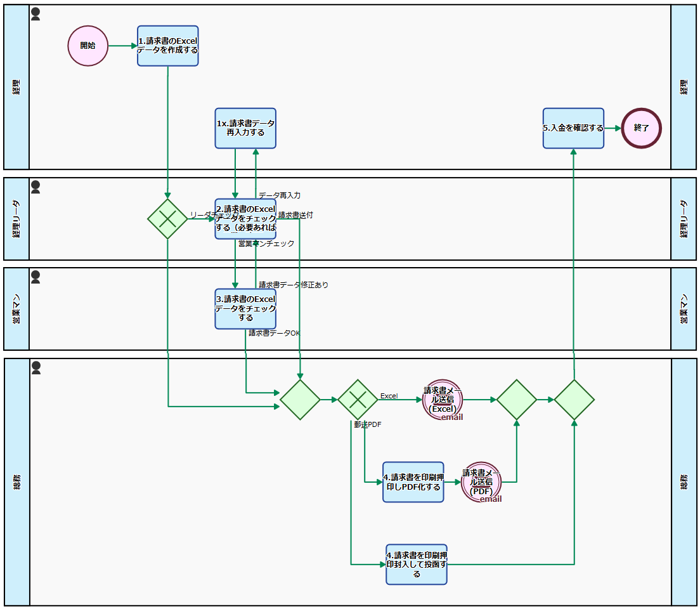
Task: Click the 開始 start event circle
Action: [88, 46]
